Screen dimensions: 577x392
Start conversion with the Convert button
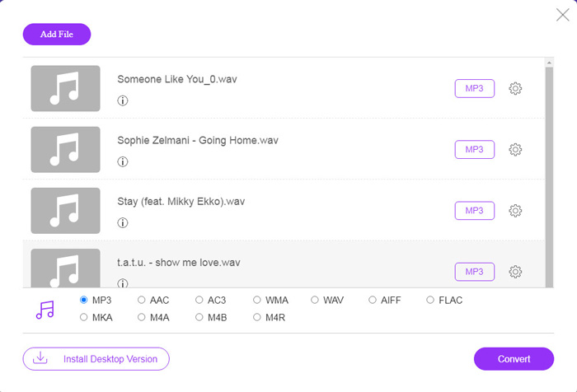[514, 359]
